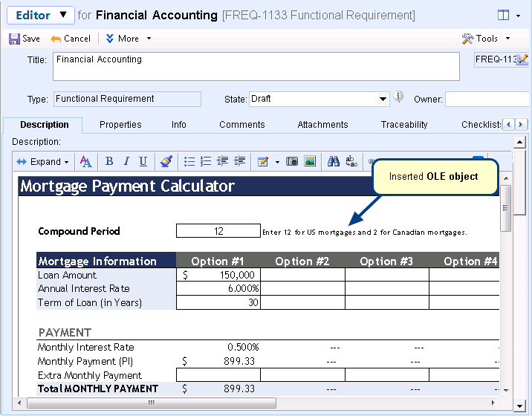Save the requirement
The height and width of the screenshot is (416, 532).
coord(25,39)
